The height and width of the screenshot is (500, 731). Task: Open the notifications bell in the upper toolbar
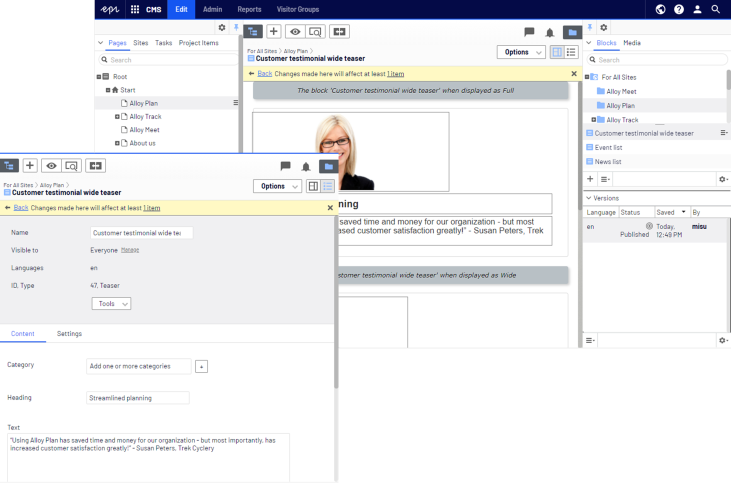(550, 32)
